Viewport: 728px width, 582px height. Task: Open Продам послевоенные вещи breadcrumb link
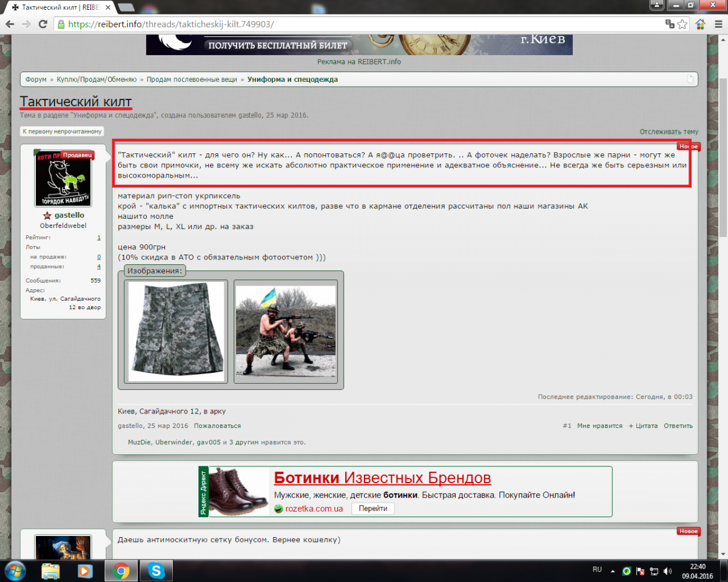[192, 79]
